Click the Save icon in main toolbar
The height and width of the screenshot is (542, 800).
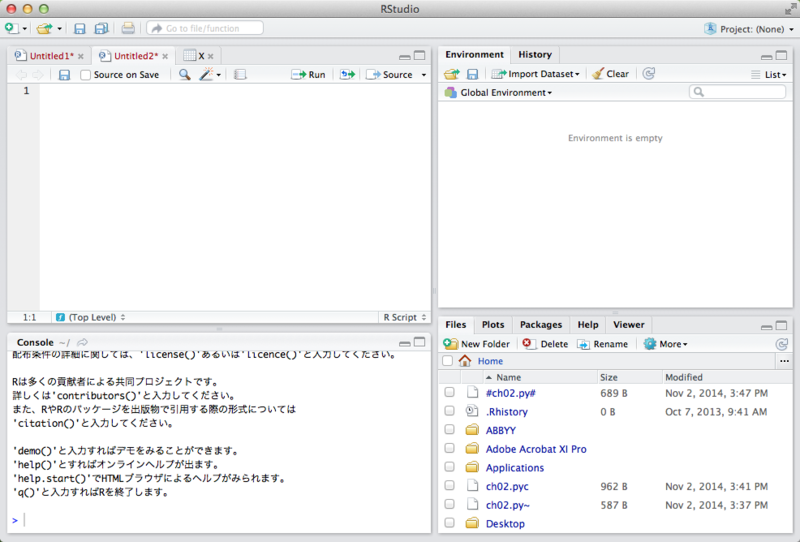(x=80, y=29)
